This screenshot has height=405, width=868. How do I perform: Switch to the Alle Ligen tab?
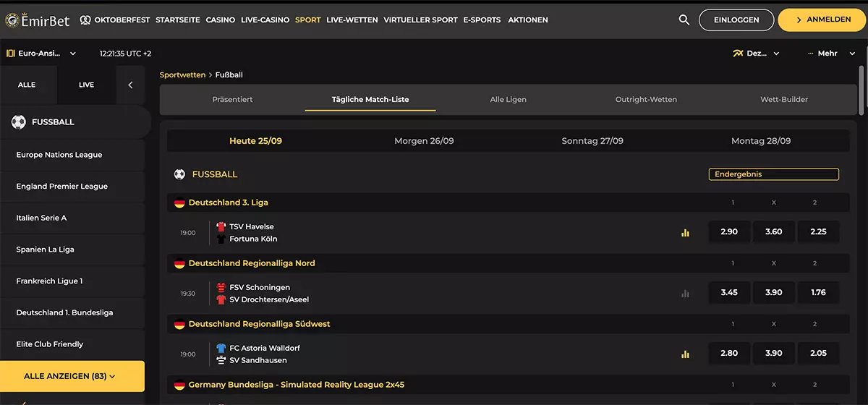coord(509,99)
